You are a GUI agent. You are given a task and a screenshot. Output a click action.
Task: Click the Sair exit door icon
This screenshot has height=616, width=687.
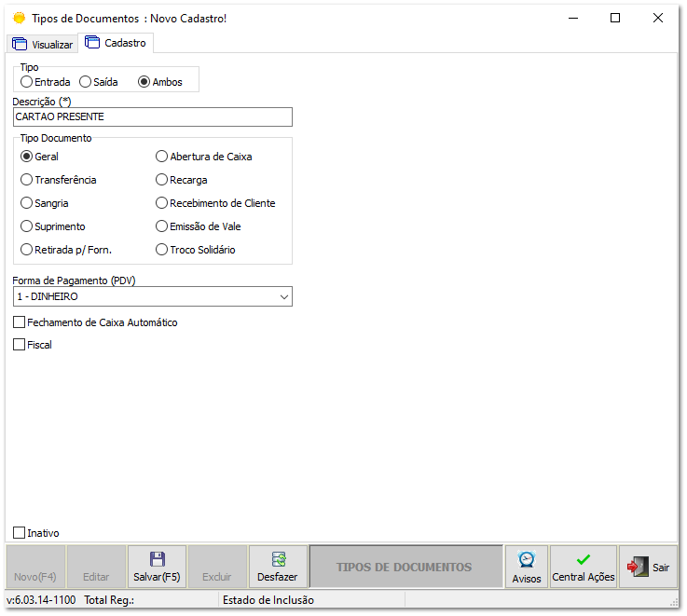(x=638, y=567)
